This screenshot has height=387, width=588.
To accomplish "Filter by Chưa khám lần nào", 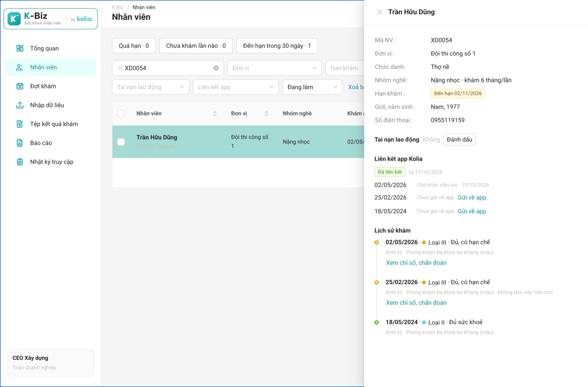I will pyautogui.click(x=196, y=46).
